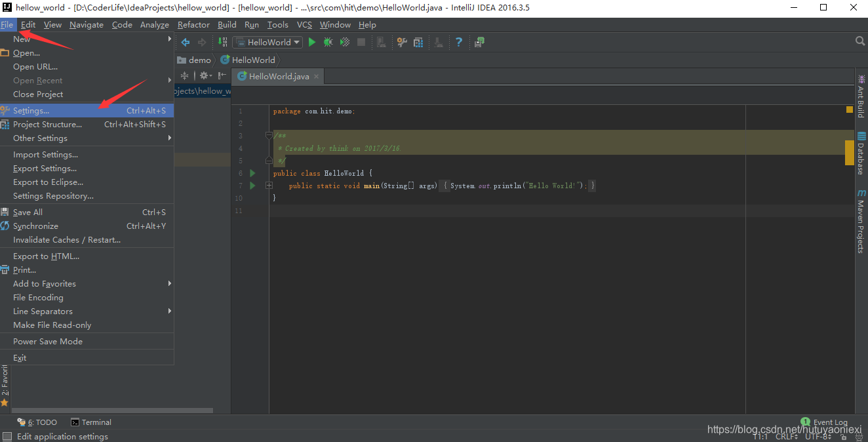Select Settings... in the File menu
Image resolution: width=868 pixels, height=442 pixels.
87,110
